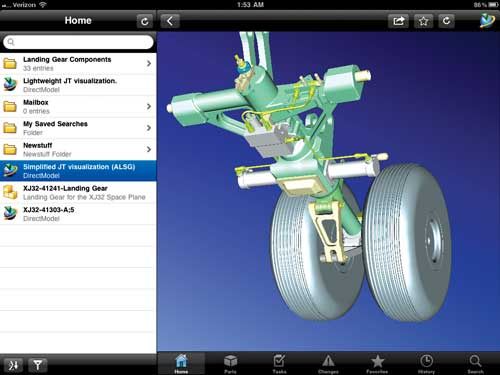
Task: Click the search field in Home panel
Action: click(78, 42)
